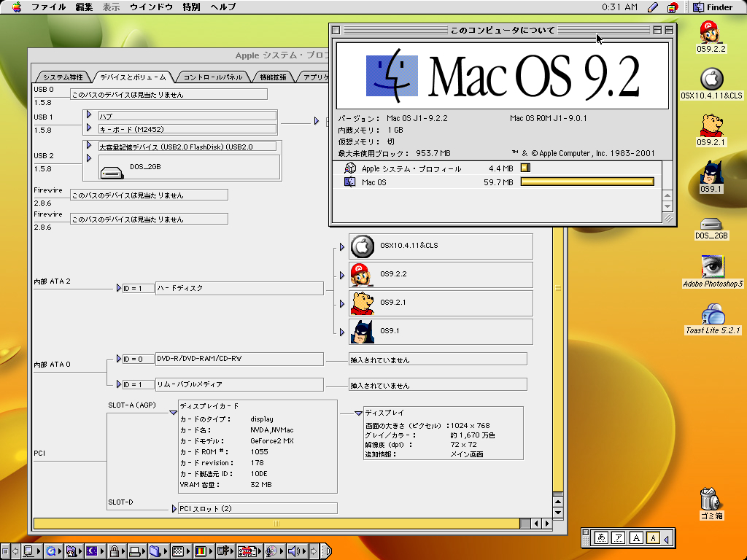Collapse the ディスプレイカード disclosure triangle
Image resolution: width=747 pixels, height=560 pixels.
(174, 413)
